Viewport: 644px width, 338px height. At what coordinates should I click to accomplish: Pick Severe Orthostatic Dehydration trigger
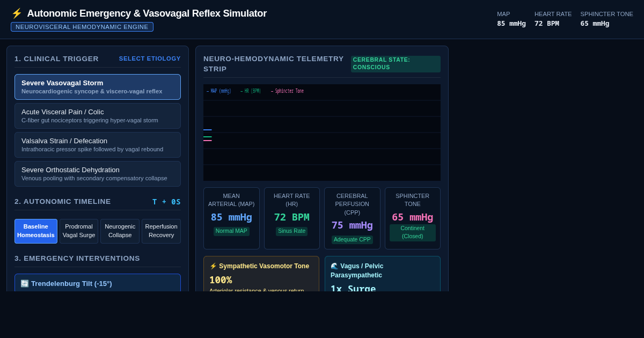click(98, 174)
